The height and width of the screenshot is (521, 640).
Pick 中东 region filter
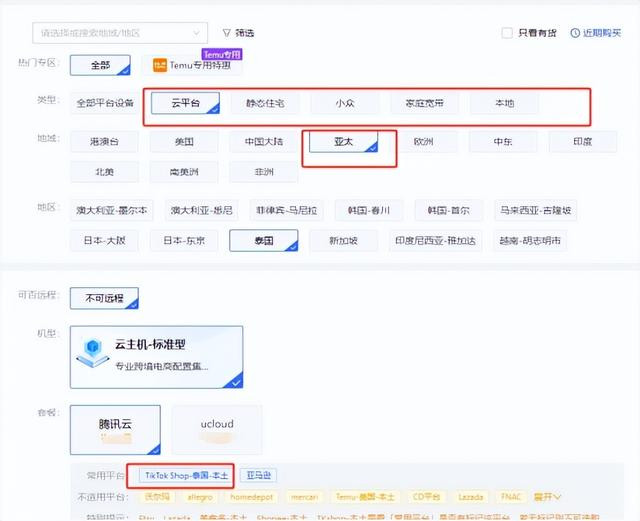pyautogui.click(x=503, y=142)
